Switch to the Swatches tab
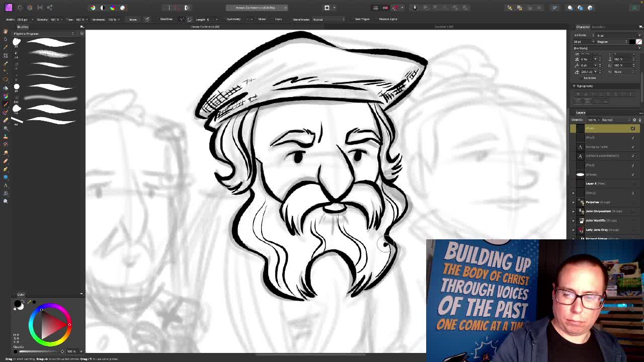 coord(598,27)
